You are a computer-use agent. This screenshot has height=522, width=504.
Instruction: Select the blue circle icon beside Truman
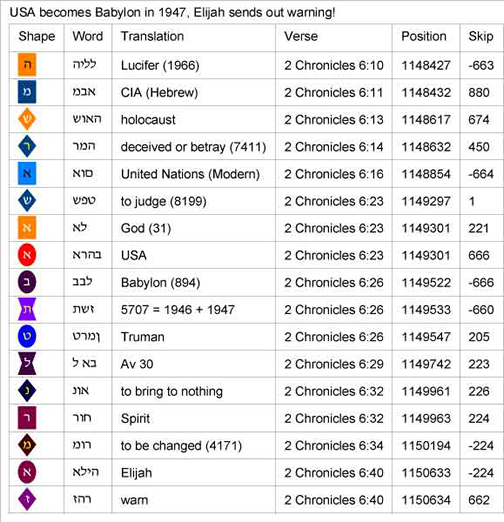pyautogui.click(x=27, y=336)
